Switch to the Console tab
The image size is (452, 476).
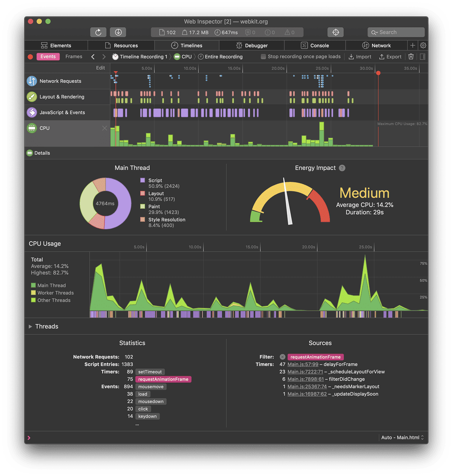[315, 45]
